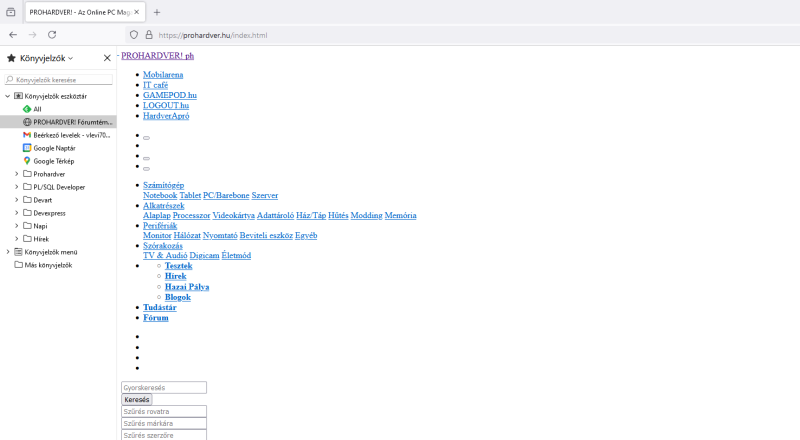Expand the PL/SQL Developer folder
Image resolution: width=800 pixels, height=440 pixels.
pos(17,187)
